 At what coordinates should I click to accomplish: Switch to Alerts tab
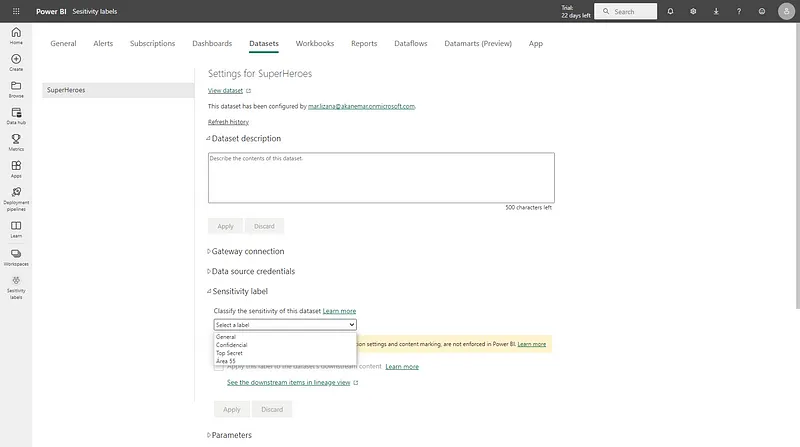[103, 43]
